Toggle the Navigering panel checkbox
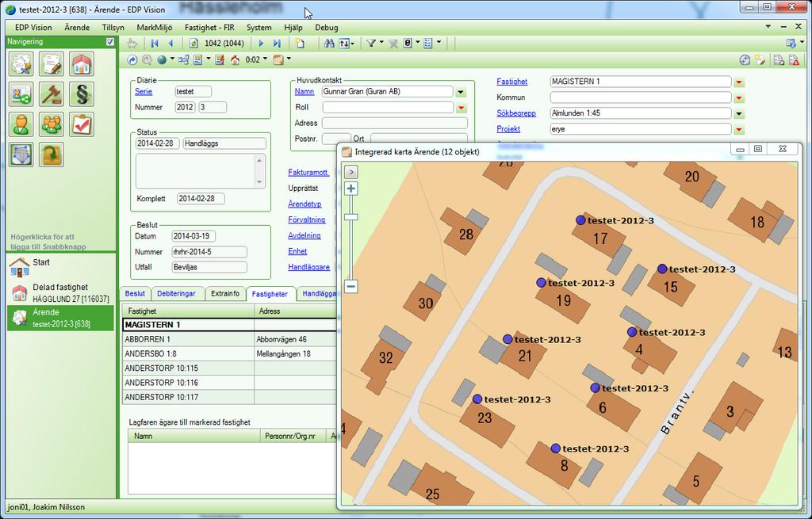Screen dimensions: 812x519 [x=109, y=42]
